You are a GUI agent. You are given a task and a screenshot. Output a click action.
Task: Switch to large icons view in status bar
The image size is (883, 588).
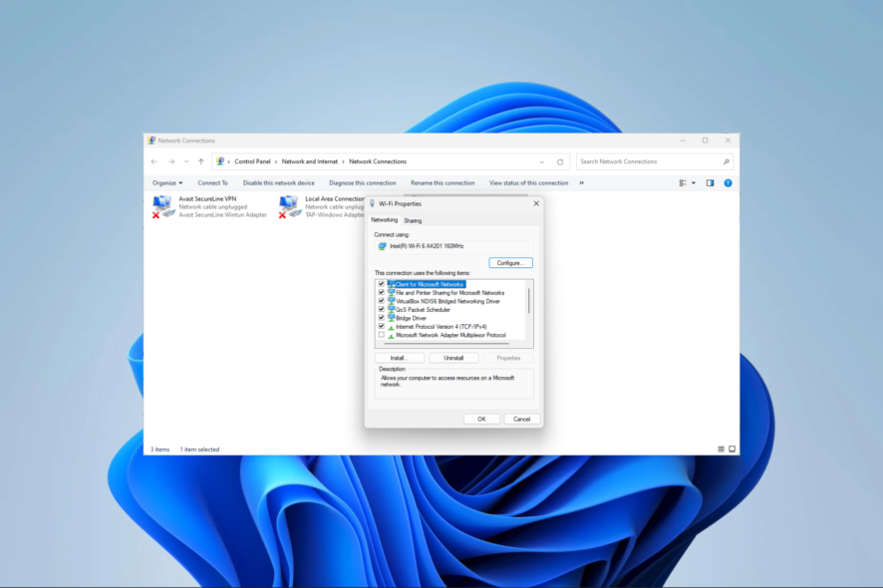click(733, 448)
